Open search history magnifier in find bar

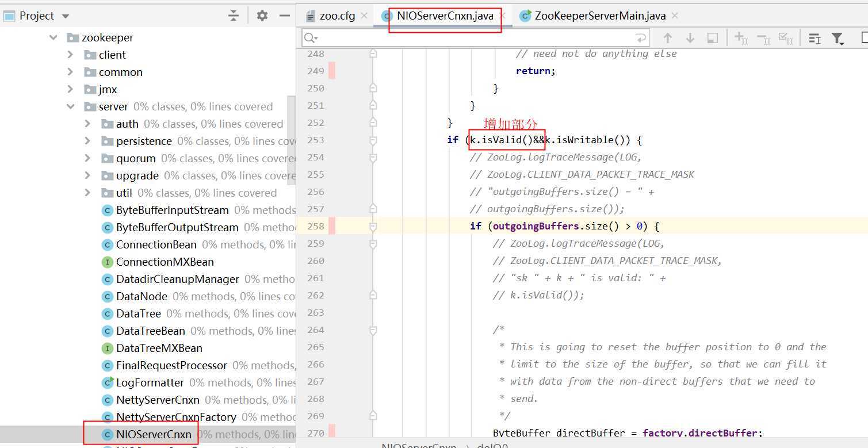(311, 38)
